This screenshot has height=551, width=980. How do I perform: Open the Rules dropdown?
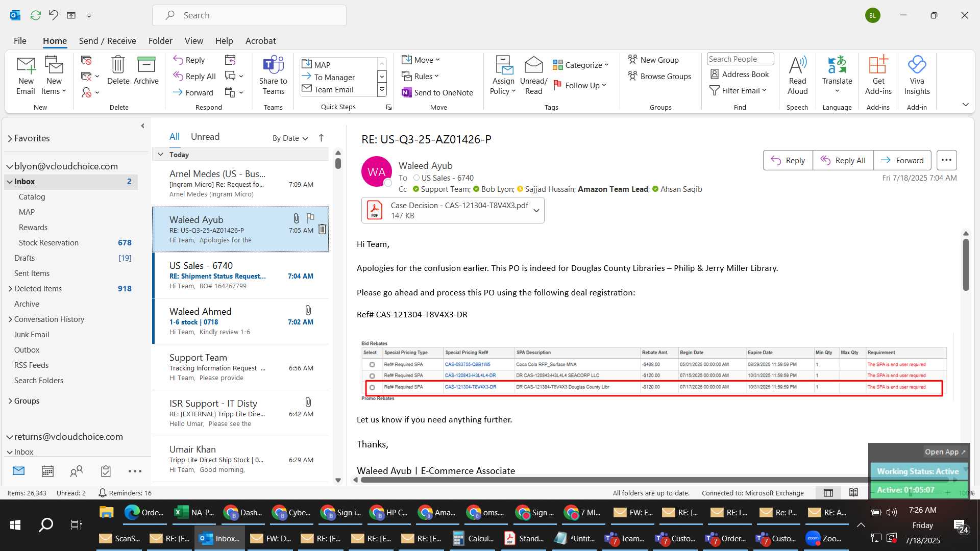click(420, 76)
